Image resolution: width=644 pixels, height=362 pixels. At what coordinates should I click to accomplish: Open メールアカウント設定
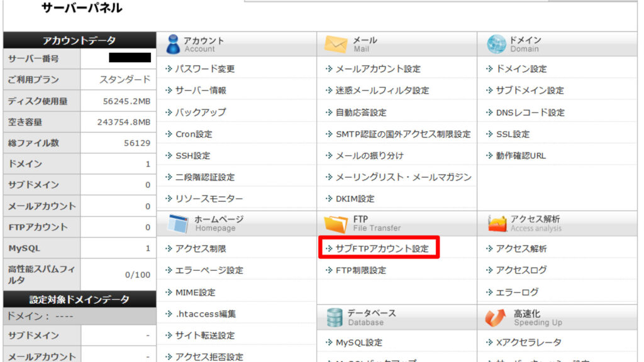378,69
